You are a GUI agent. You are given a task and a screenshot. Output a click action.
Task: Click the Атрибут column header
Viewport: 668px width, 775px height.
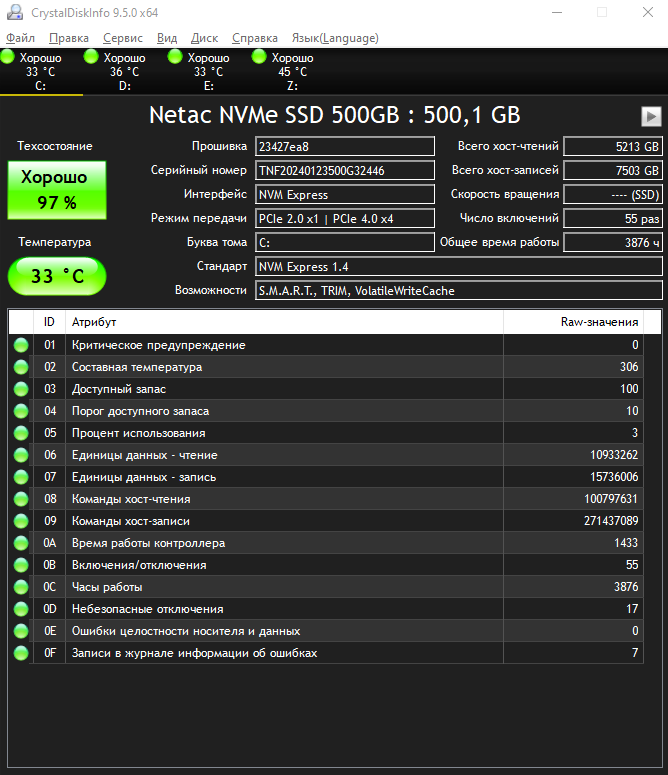[284, 322]
